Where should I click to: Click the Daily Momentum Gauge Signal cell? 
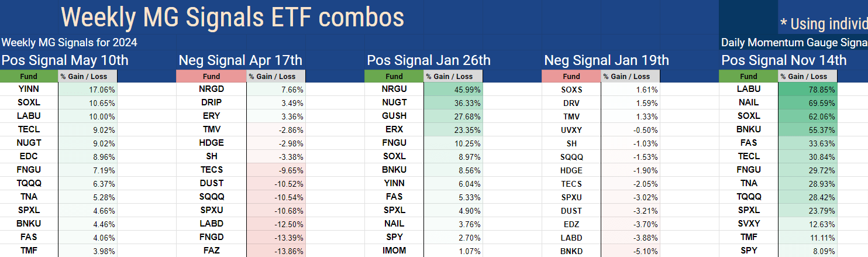[794, 43]
